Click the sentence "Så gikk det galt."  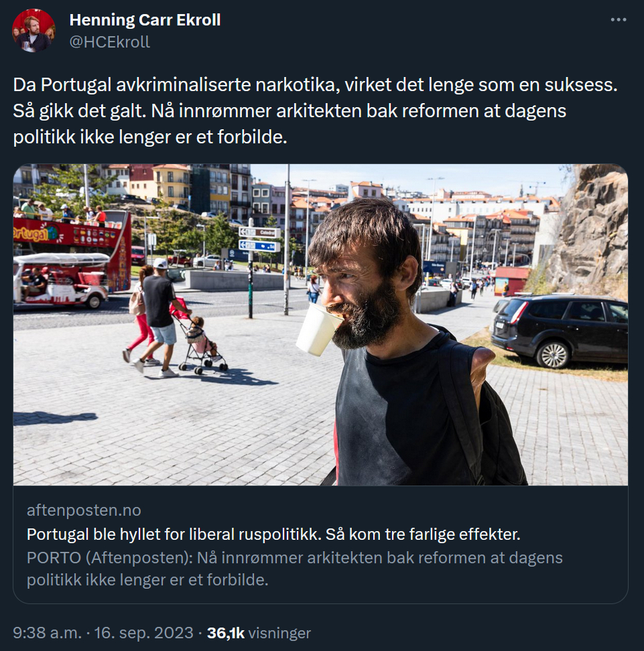pos(80,111)
